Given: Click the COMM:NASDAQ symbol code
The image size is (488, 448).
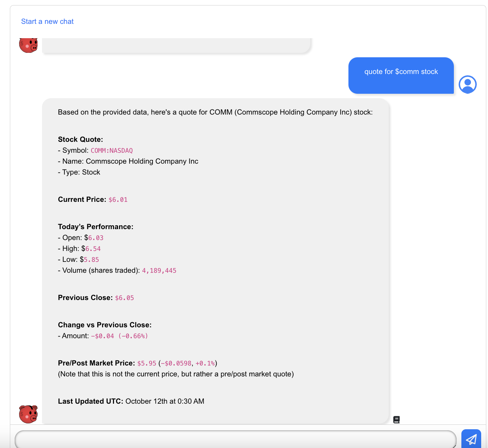Looking at the screenshot, I should (x=112, y=150).
